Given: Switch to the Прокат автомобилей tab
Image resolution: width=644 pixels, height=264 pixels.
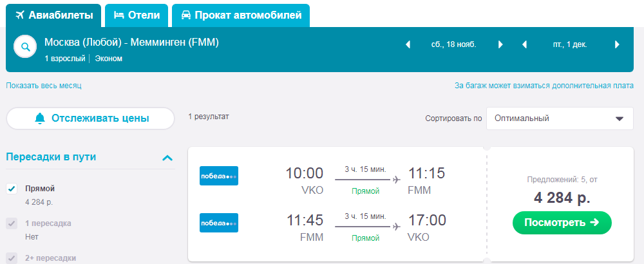Looking at the screenshot, I should [241, 15].
